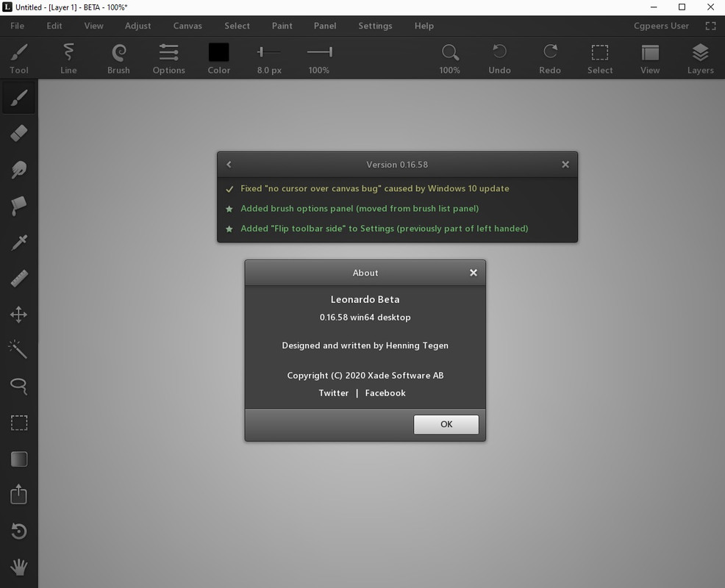This screenshot has width=725, height=588.
Task: Activate the move tool
Action: pos(19,315)
